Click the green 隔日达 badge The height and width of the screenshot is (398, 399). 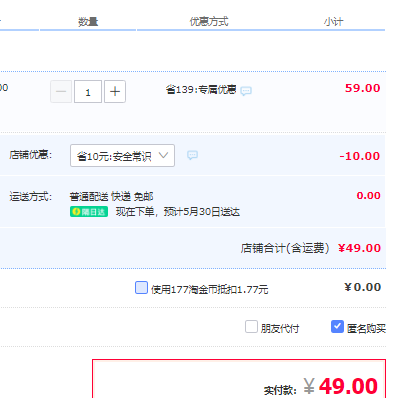click(x=89, y=212)
